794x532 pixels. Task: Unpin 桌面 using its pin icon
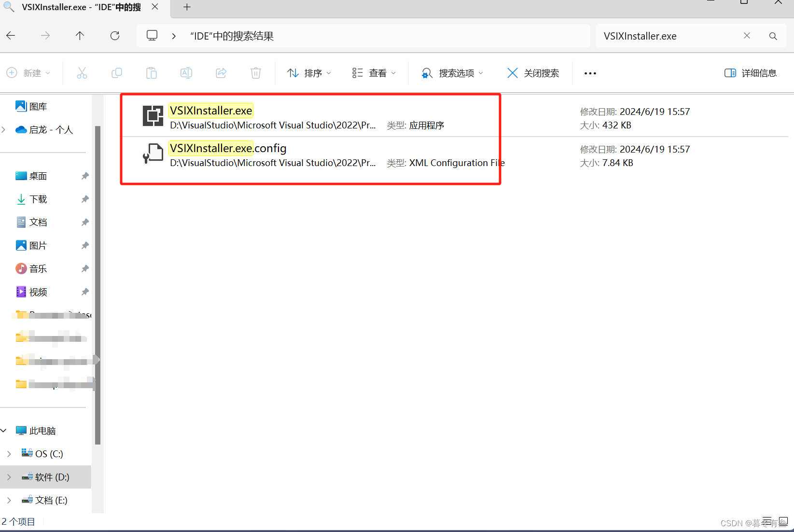85,176
